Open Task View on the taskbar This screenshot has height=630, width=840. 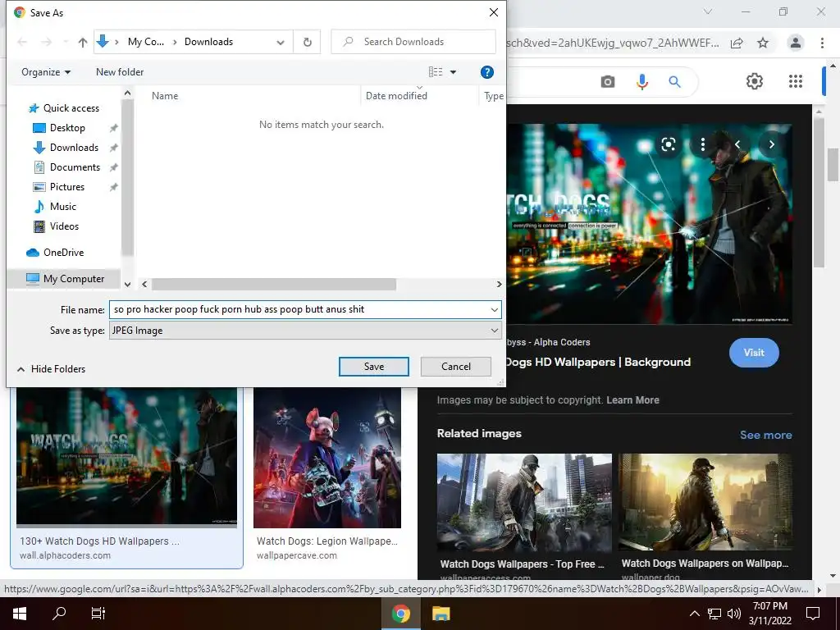(98, 614)
